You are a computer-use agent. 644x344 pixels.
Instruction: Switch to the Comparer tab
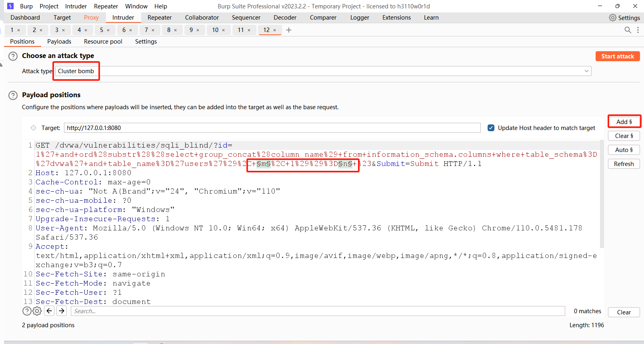[x=323, y=18]
